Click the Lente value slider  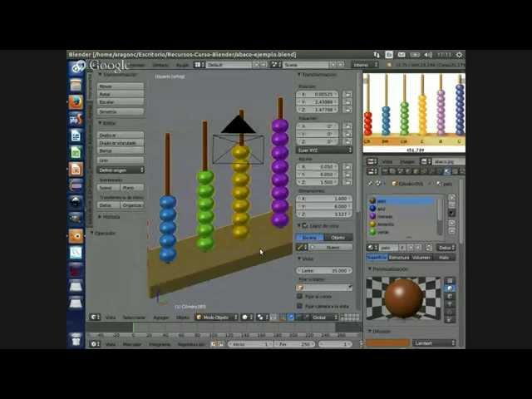(324, 270)
